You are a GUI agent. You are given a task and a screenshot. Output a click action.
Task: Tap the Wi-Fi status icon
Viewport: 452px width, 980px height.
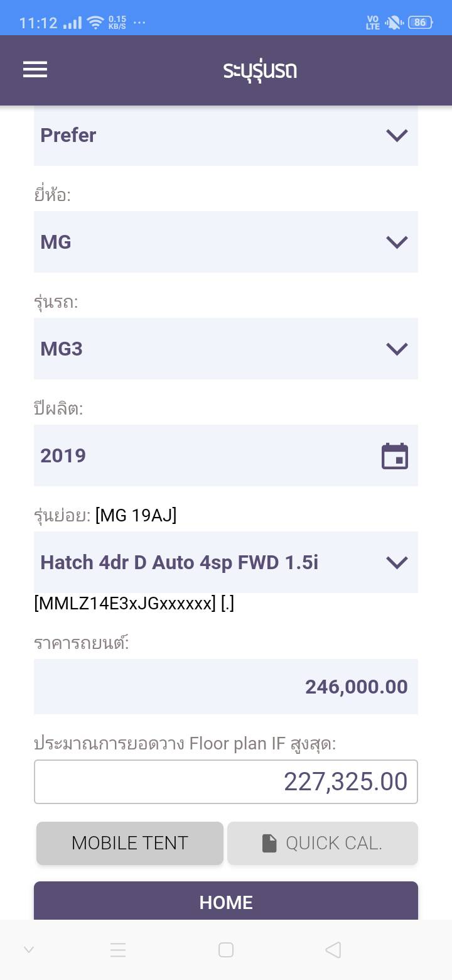click(95, 23)
